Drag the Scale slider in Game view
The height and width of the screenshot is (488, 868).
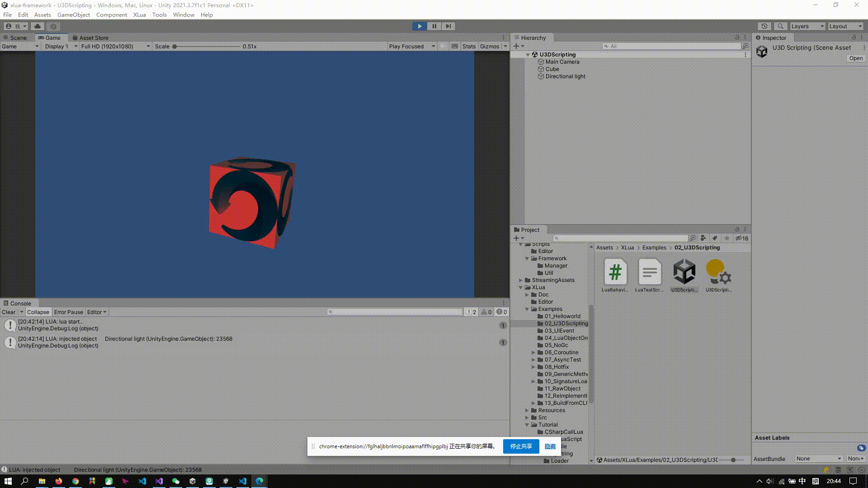(175, 47)
